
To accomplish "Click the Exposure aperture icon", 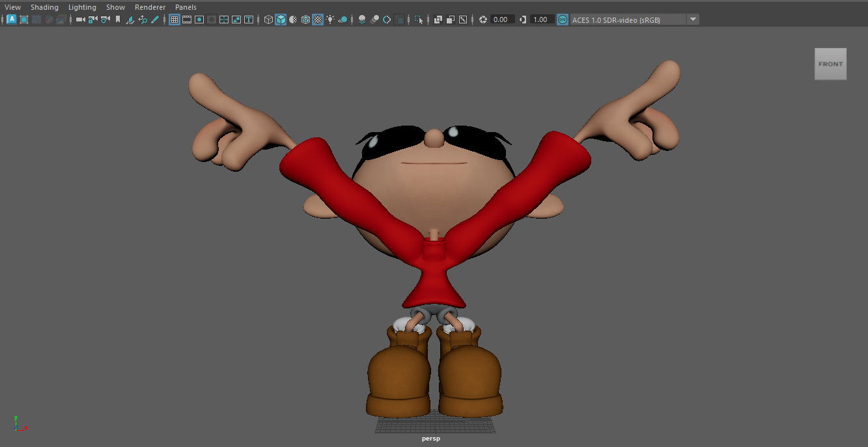I will click(483, 20).
